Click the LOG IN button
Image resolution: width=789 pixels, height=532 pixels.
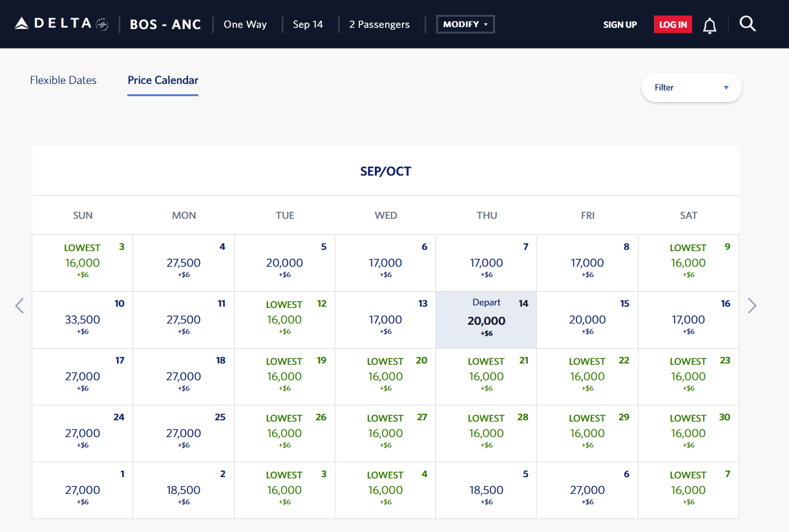(673, 25)
